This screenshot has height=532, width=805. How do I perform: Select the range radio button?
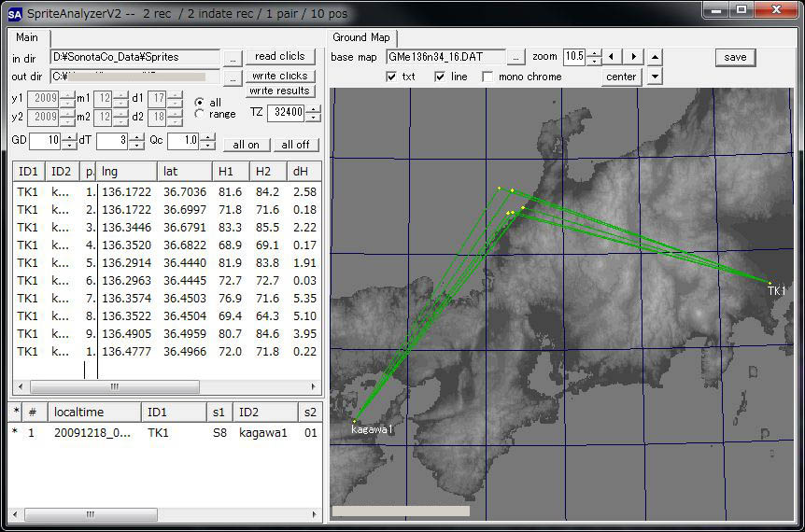point(199,114)
